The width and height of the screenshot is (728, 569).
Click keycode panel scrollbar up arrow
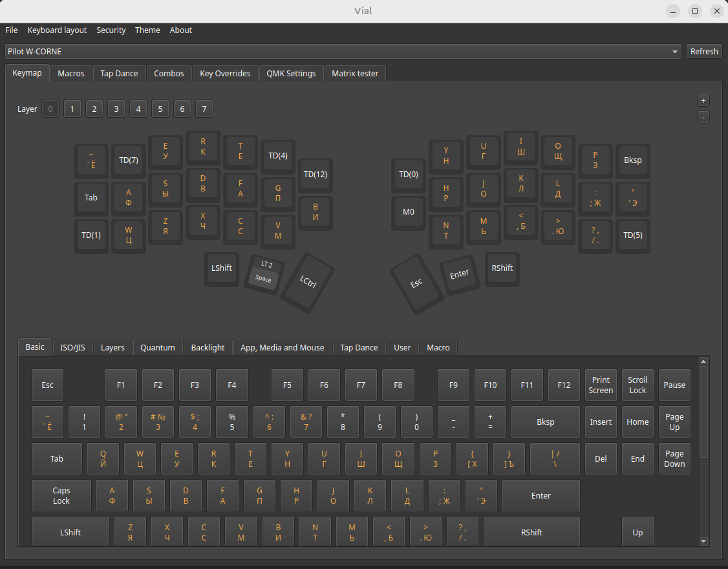tap(703, 361)
